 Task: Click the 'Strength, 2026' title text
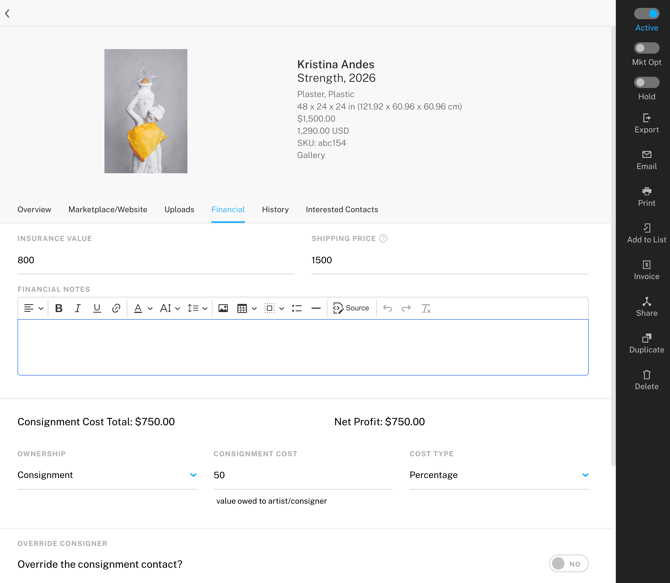[336, 78]
